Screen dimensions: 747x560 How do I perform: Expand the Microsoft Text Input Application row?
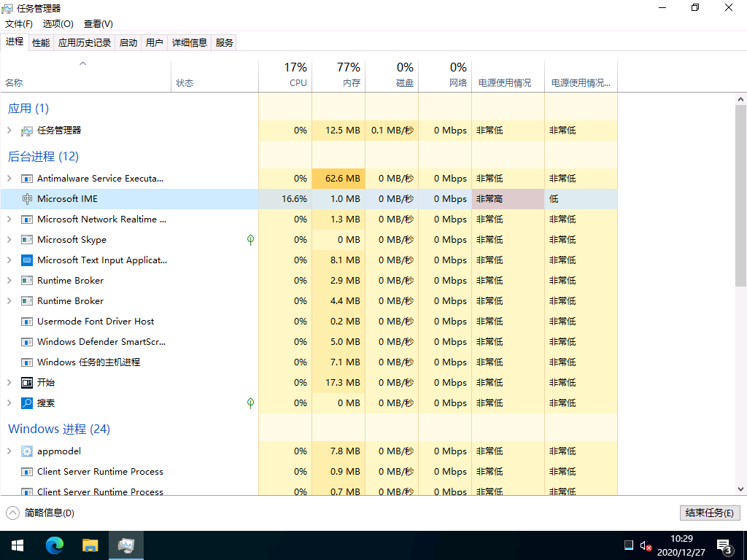[x=9, y=260]
